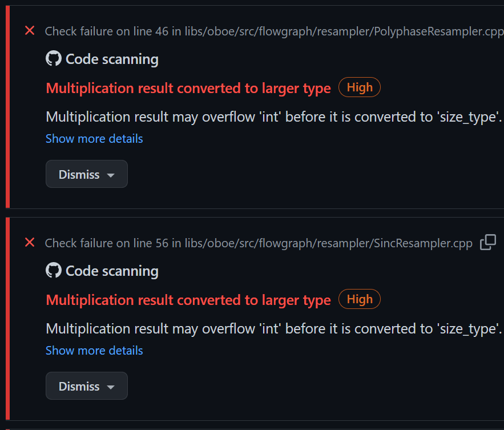This screenshot has width=504, height=430.
Task: Select the High severity badge on the SincResampler alert
Action: point(359,299)
